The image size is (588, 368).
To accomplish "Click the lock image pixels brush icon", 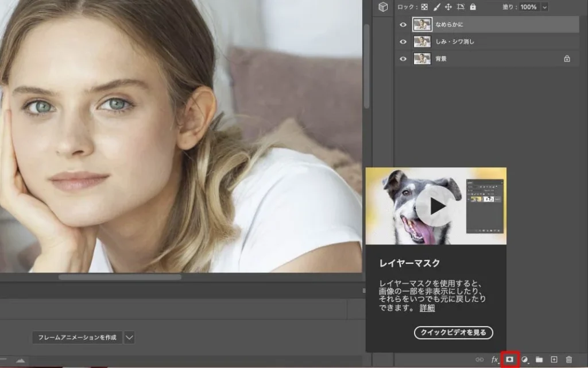I will (x=436, y=7).
